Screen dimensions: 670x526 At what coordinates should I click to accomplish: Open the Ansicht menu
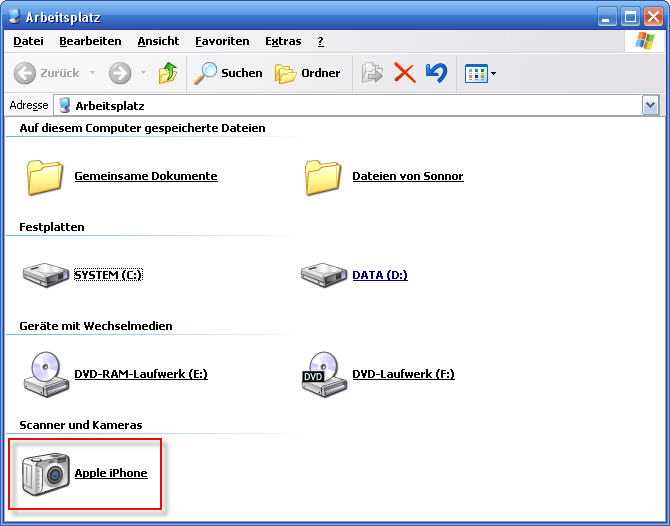coord(158,41)
